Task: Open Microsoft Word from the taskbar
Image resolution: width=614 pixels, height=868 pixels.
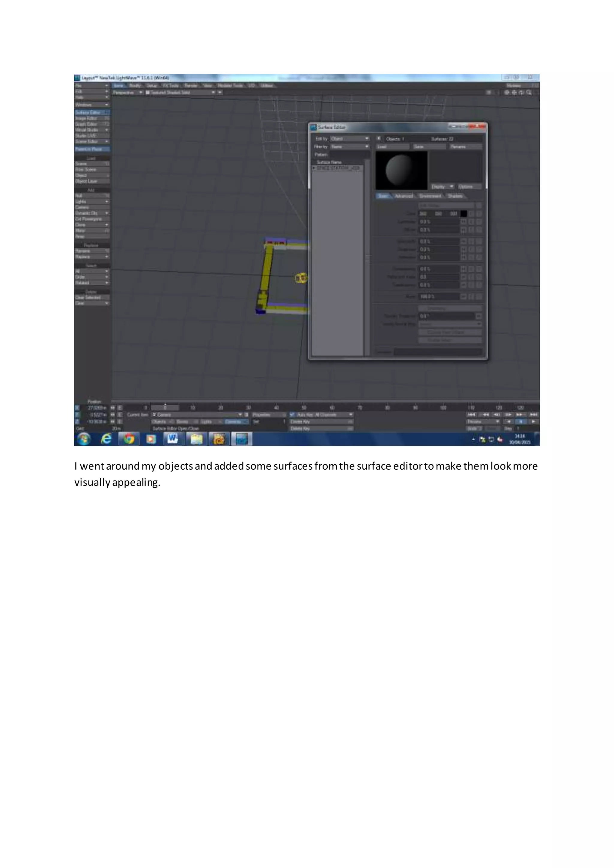Action: [x=173, y=439]
